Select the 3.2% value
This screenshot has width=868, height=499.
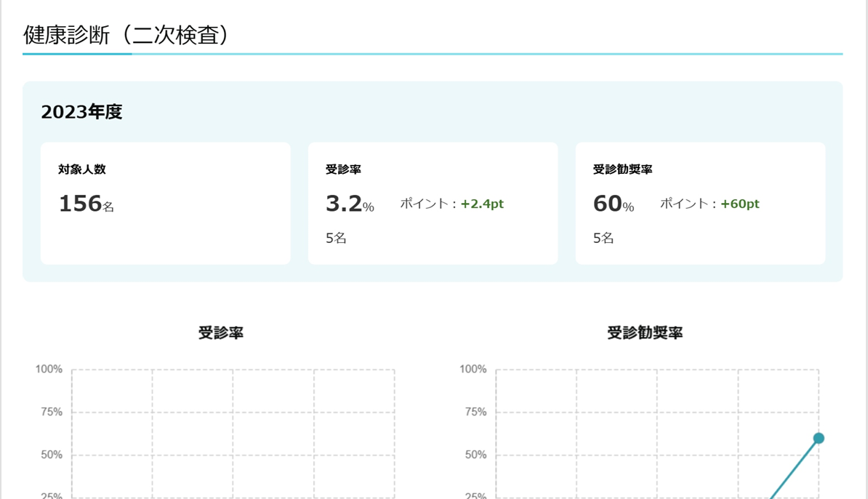[350, 204]
